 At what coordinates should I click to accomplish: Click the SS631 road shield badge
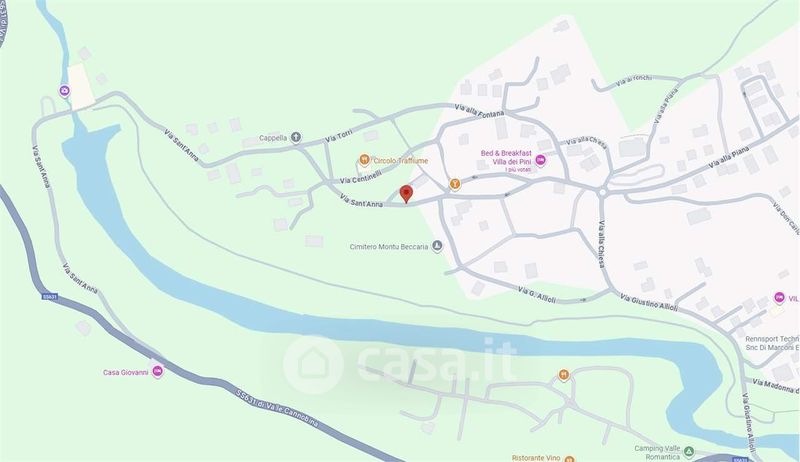coord(49,296)
